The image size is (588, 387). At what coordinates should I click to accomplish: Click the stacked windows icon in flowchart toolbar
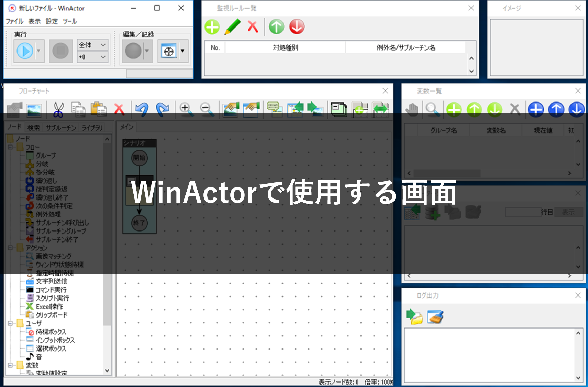[x=339, y=109]
